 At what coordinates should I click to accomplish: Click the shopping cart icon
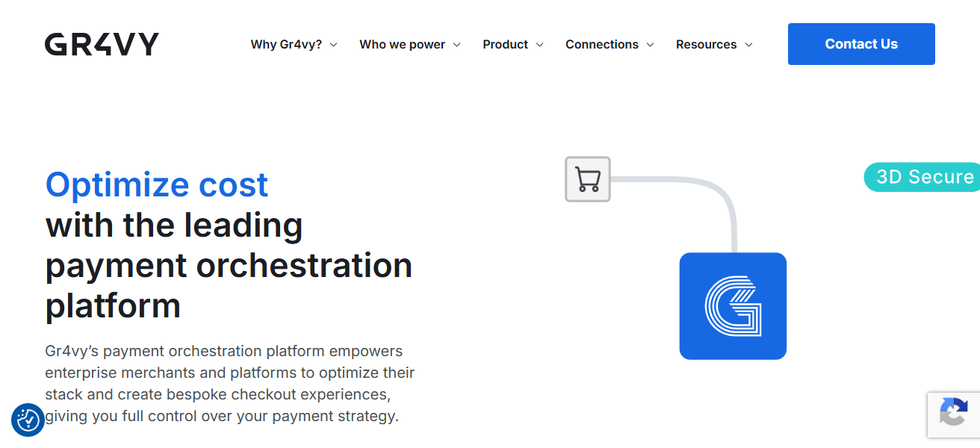click(588, 179)
